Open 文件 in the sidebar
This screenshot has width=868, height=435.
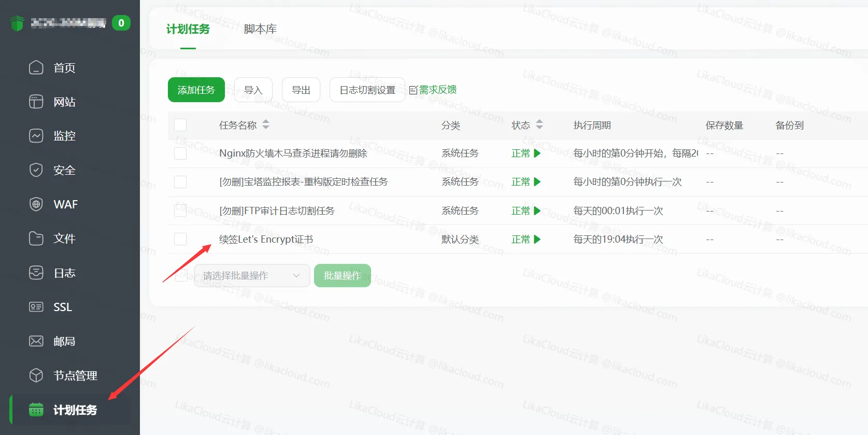[x=65, y=238]
